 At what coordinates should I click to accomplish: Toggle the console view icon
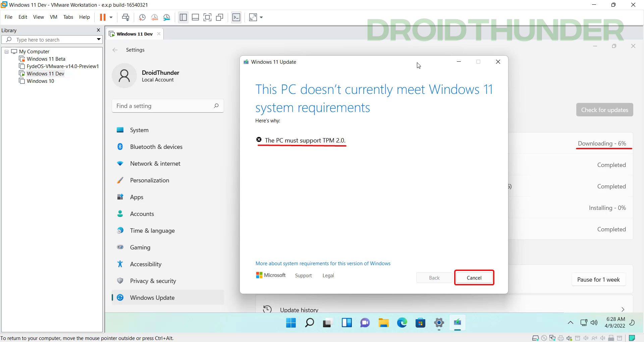click(236, 17)
